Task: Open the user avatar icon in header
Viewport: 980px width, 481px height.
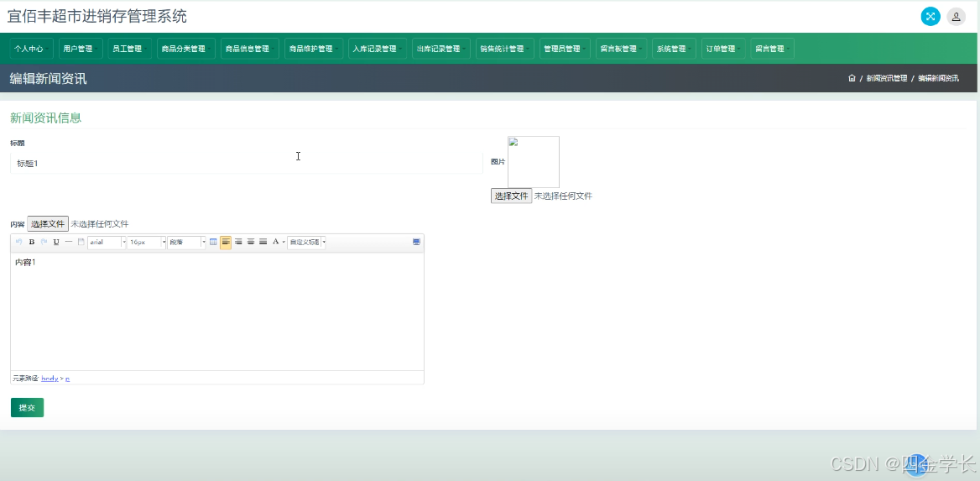Action: pyautogui.click(x=957, y=16)
